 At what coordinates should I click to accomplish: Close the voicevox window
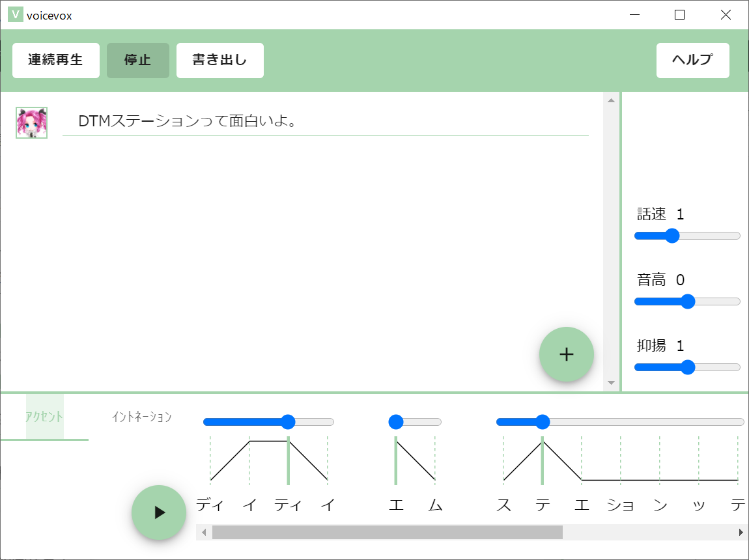pos(726,15)
